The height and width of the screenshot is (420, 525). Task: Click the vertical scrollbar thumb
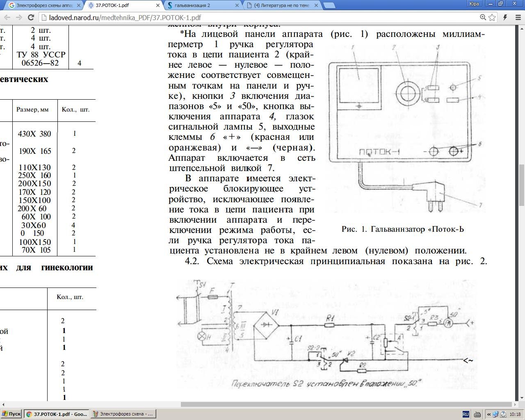[521, 186]
